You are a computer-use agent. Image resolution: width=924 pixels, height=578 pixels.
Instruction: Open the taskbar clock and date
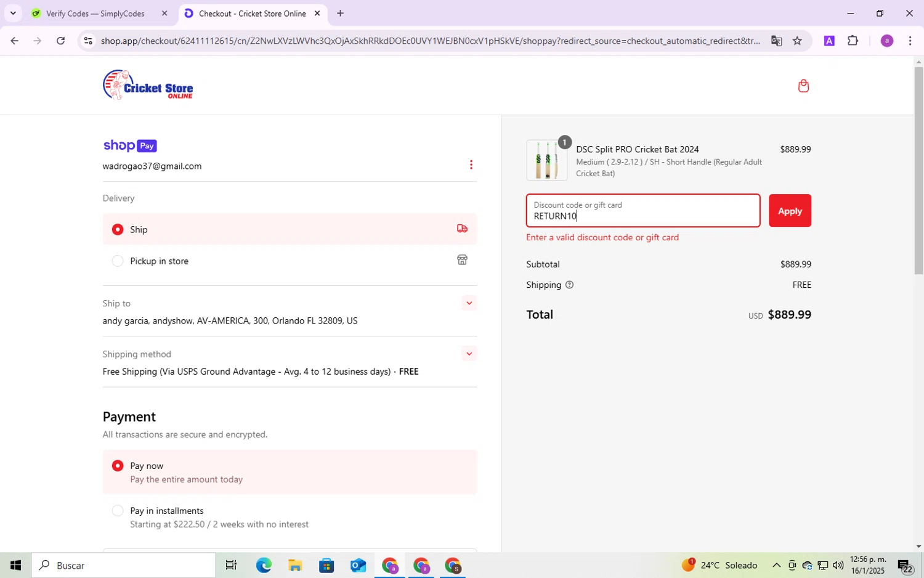tap(867, 565)
